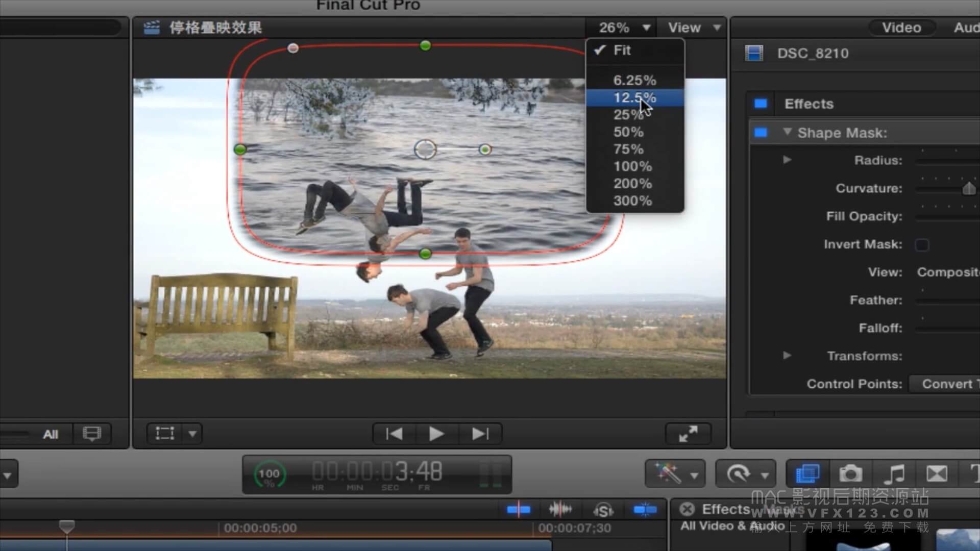Toggle the timeline snapping button
This screenshot has height=551, width=980.
645,510
